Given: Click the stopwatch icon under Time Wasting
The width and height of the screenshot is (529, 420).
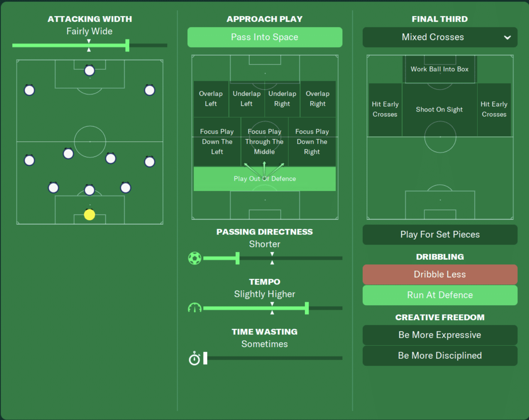Looking at the screenshot, I should point(194,358).
